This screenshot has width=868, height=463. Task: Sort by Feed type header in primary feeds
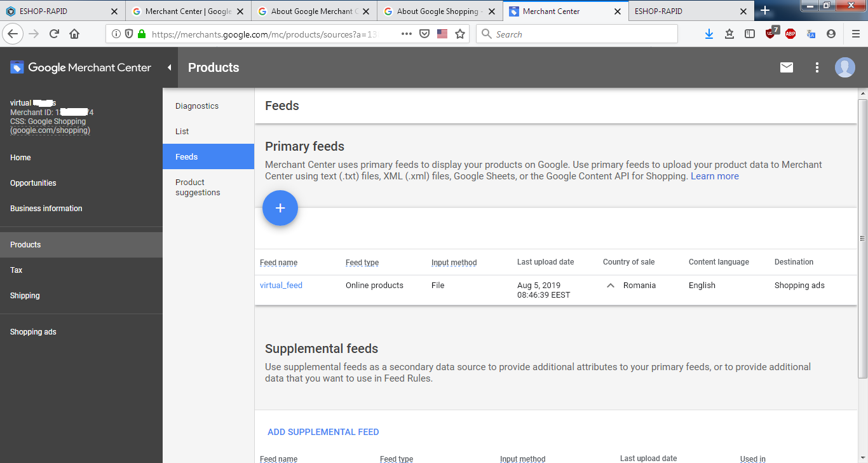pos(362,263)
